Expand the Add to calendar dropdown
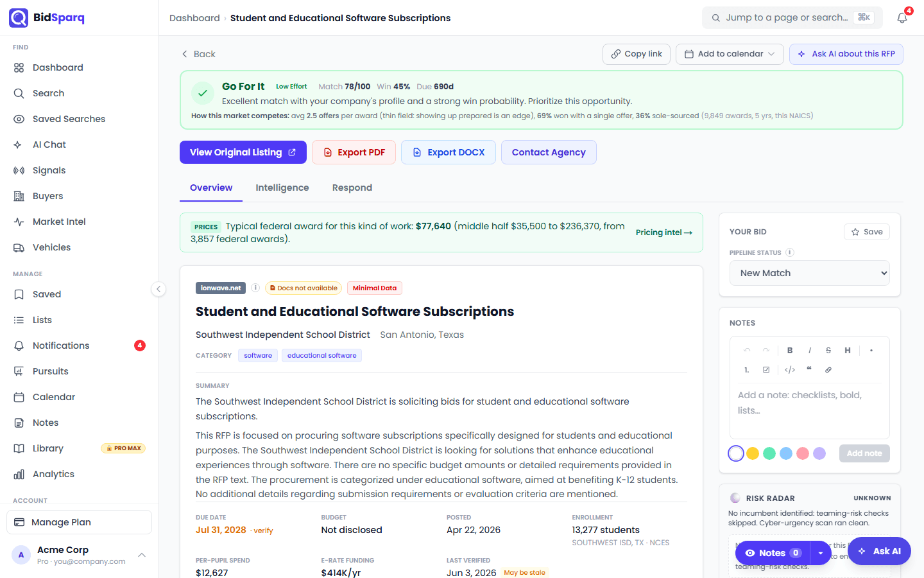 click(x=730, y=54)
